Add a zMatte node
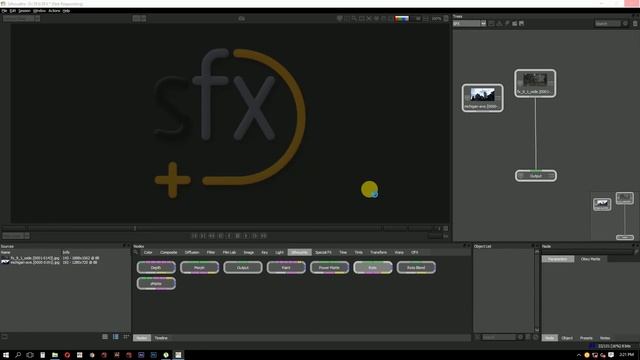The width and height of the screenshot is (640, 360). pos(156,283)
